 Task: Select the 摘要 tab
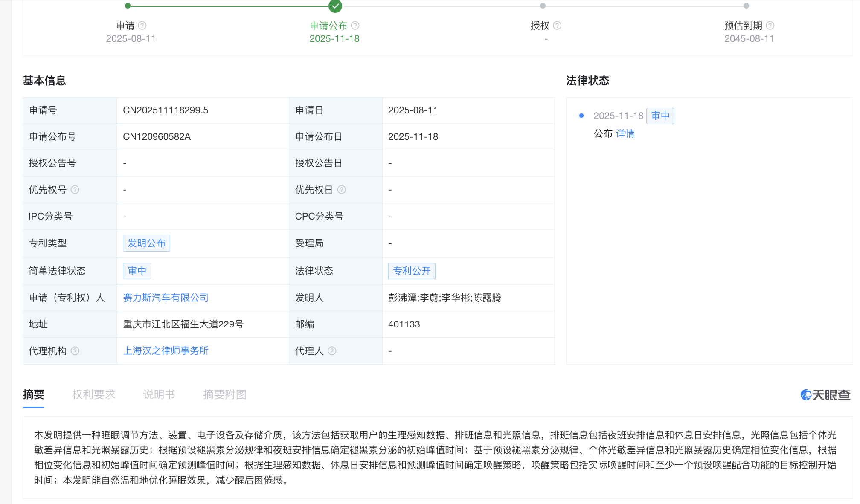tap(34, 394)
